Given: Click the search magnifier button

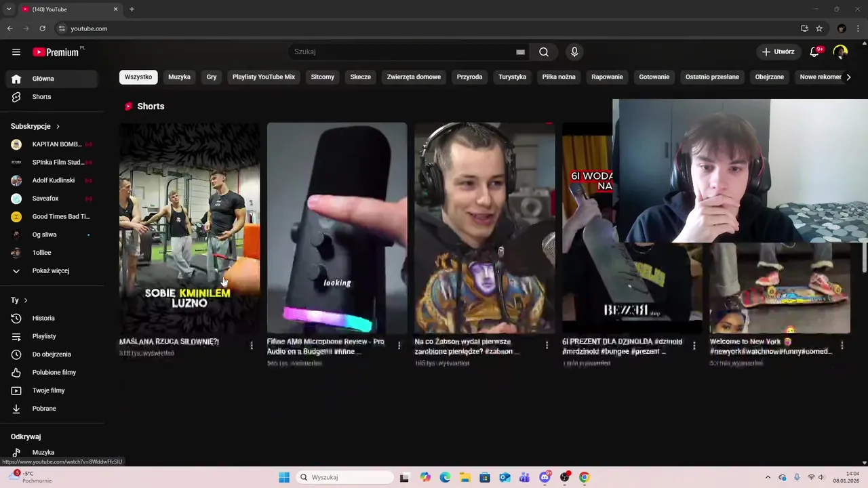Looking at the screenshot, I should click(x=544, y=52).
